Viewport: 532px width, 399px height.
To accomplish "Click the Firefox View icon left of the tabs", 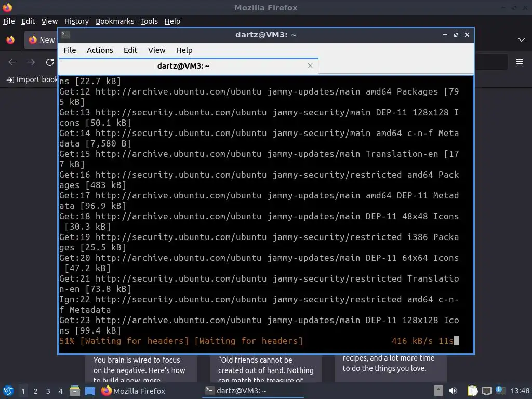I will pyautogui.click(x=10, y=40).
